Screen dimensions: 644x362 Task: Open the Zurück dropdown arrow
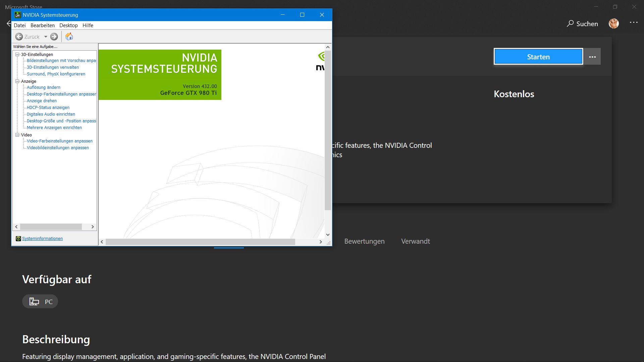tap(46, 37)
